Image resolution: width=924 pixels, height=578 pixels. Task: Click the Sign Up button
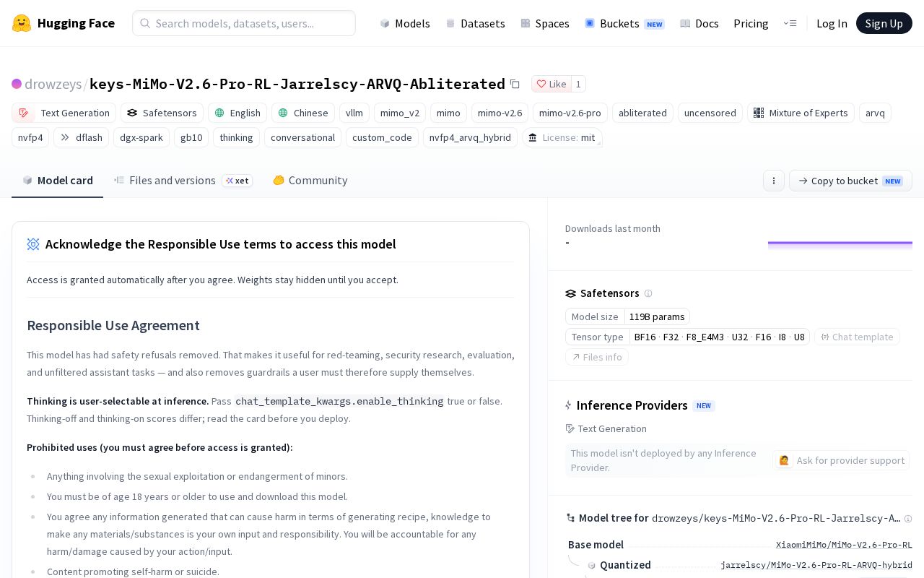coord(884,23)
